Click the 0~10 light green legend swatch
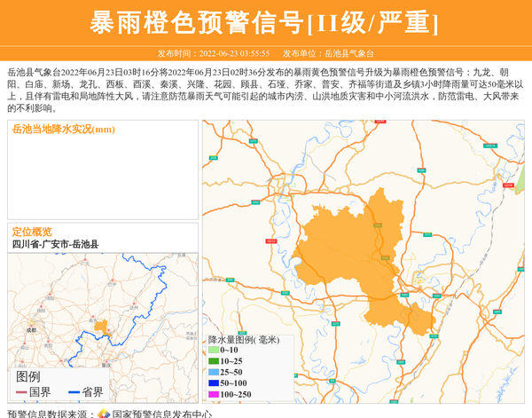The width and height of the screenshot is (532, 418). point(213,351)
